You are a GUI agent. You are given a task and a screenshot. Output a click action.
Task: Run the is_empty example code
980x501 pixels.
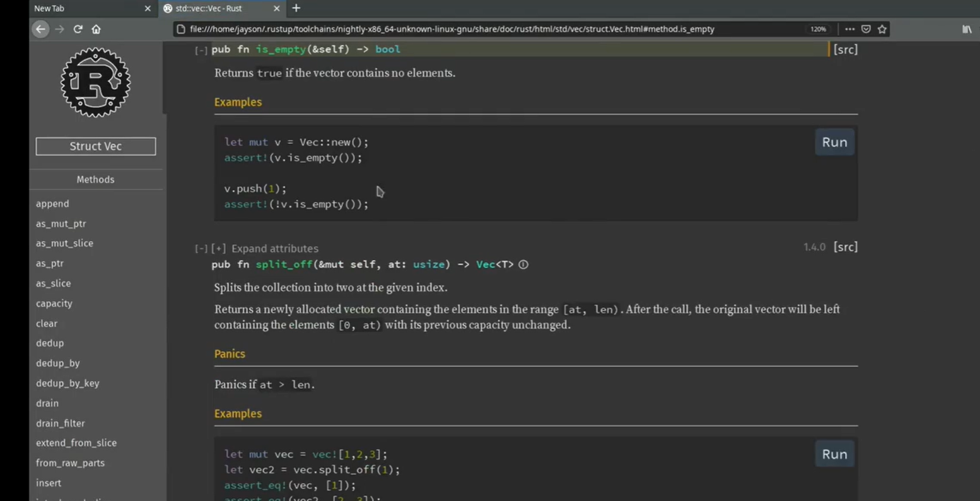(x=834, y=142)
